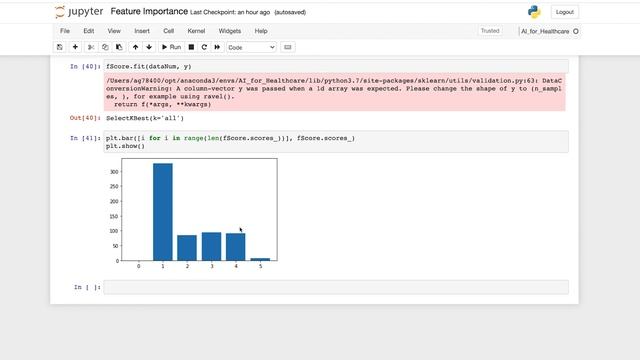This screenshot has height=360, width=640.
Task: Open the Help menu
Action: coord(261,31)
